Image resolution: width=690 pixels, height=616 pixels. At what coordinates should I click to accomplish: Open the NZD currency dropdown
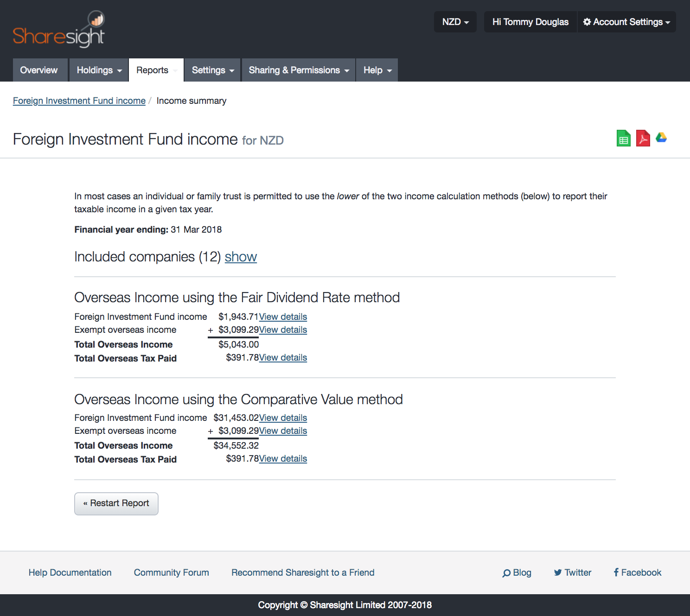pos(455,21)
